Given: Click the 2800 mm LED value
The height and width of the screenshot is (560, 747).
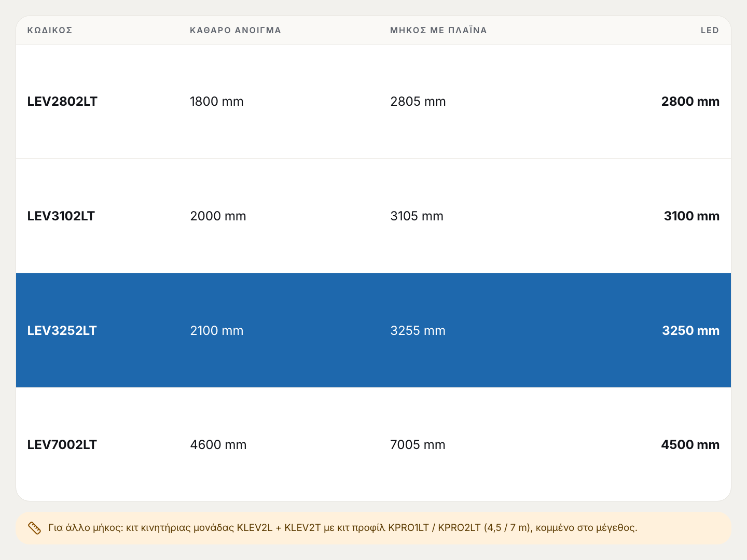Looking at the screenshot, I should pyautogui.click(x=690, y=102).
